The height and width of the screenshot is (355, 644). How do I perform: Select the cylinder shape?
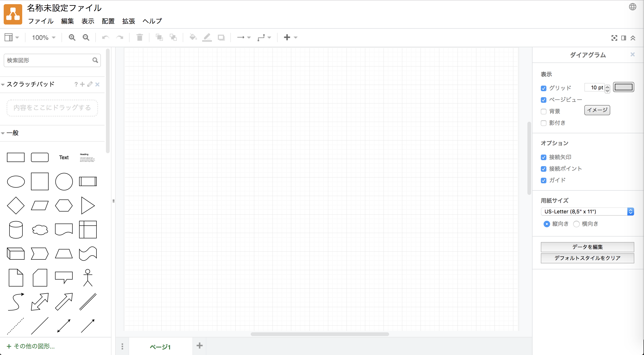(16, 230)
